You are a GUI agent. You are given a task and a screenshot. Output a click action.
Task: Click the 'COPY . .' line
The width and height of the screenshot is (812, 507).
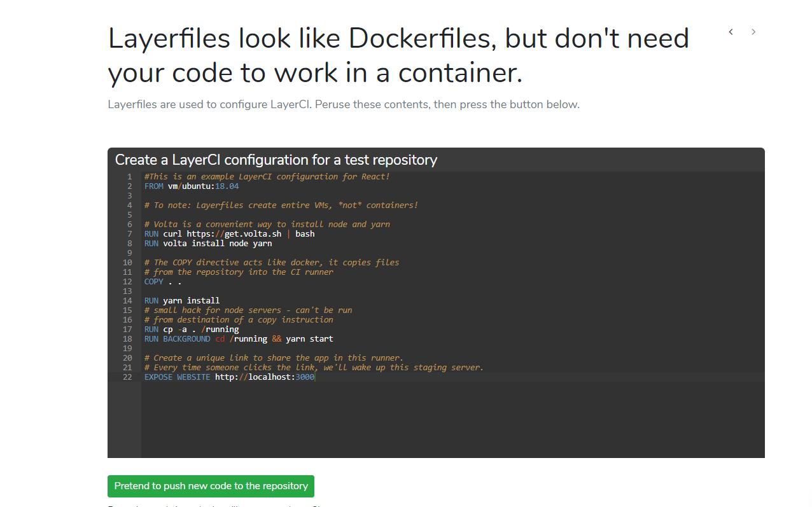tap(163, 282)
